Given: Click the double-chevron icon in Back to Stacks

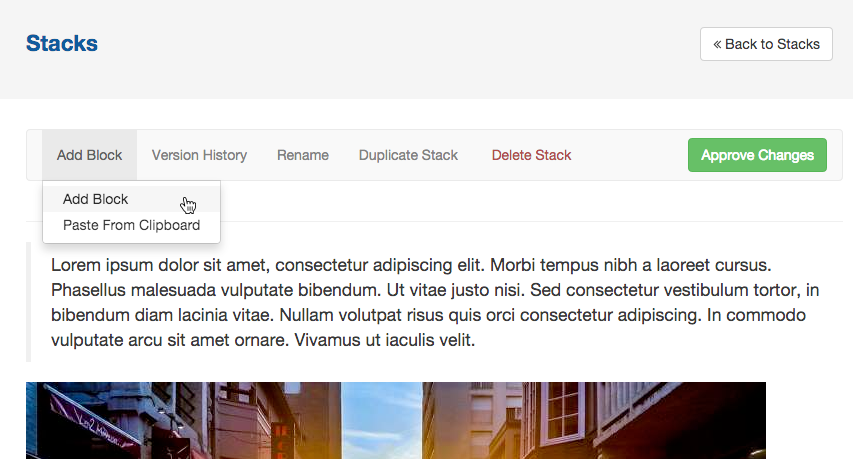Looking at the screenshot, I should click(717, 45).
